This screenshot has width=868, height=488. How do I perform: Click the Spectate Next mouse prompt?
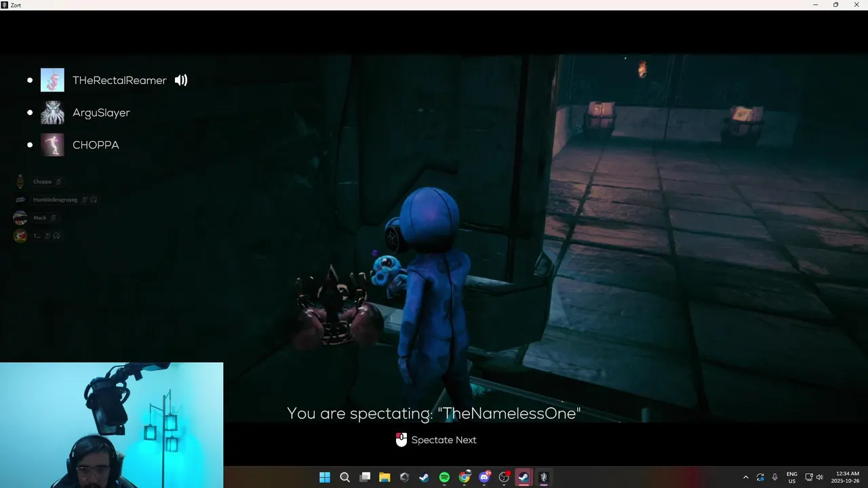[x=436, y=440]
